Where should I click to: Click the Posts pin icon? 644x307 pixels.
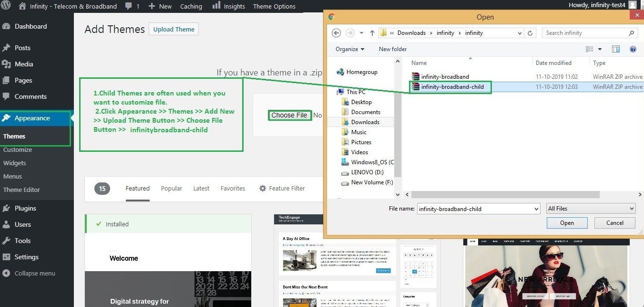click(6, 48)
